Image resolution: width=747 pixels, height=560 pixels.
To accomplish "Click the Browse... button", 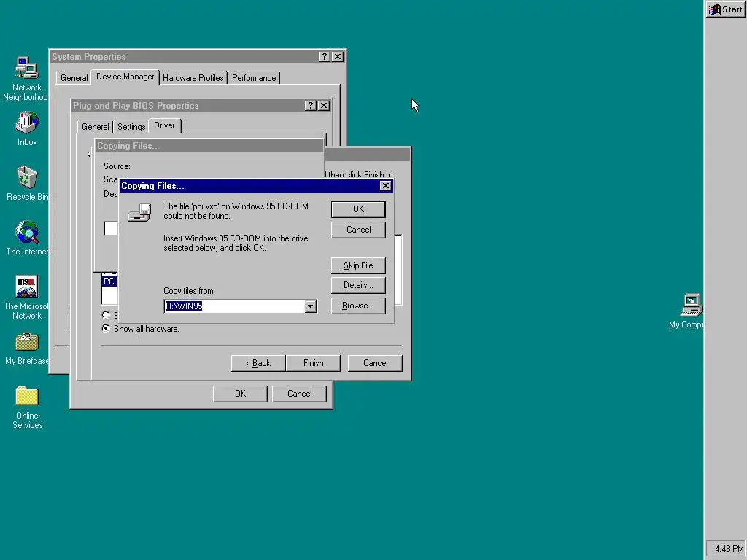I will 358,306.
